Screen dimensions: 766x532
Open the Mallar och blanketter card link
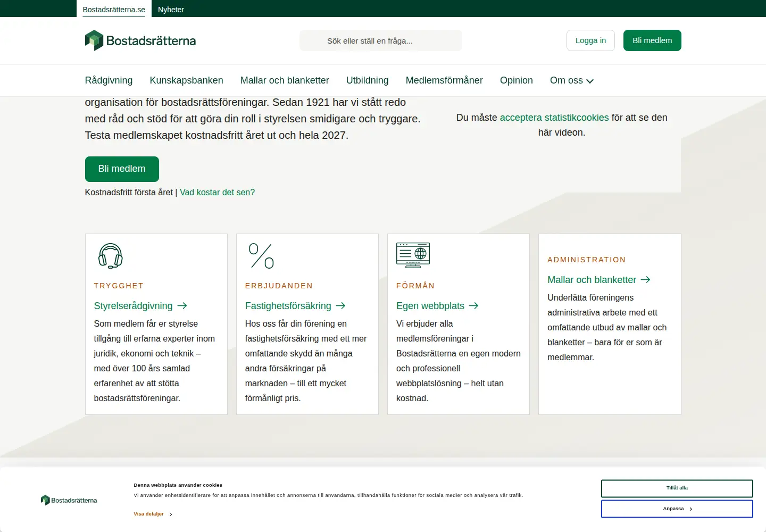tap(592, 280)
